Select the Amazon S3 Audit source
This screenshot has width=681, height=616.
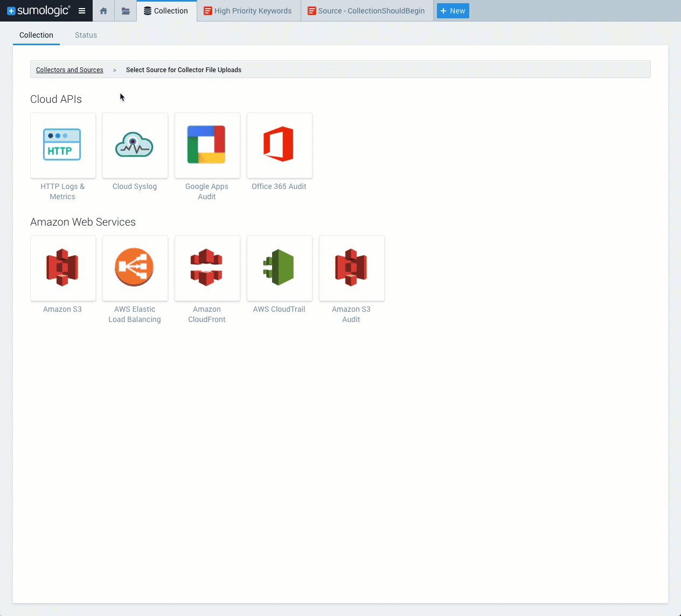(352, 268)
